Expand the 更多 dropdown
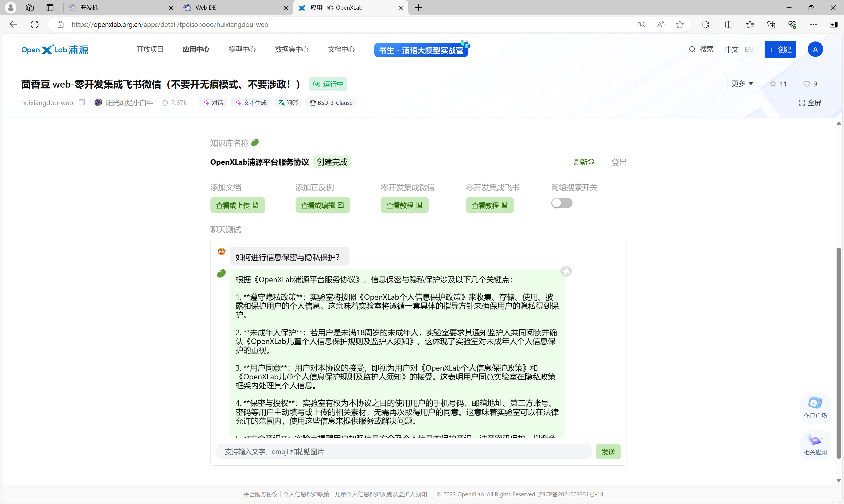Screen dimensions: 844x504 tap(743, 83)
